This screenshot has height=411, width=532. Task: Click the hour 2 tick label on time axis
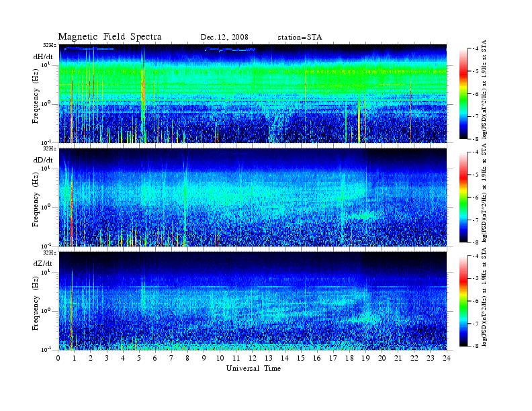pos(91,358)
